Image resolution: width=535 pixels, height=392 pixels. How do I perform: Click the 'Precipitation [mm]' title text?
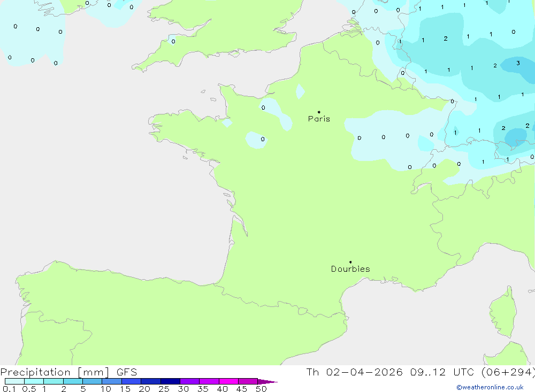[x=55, y=372]
